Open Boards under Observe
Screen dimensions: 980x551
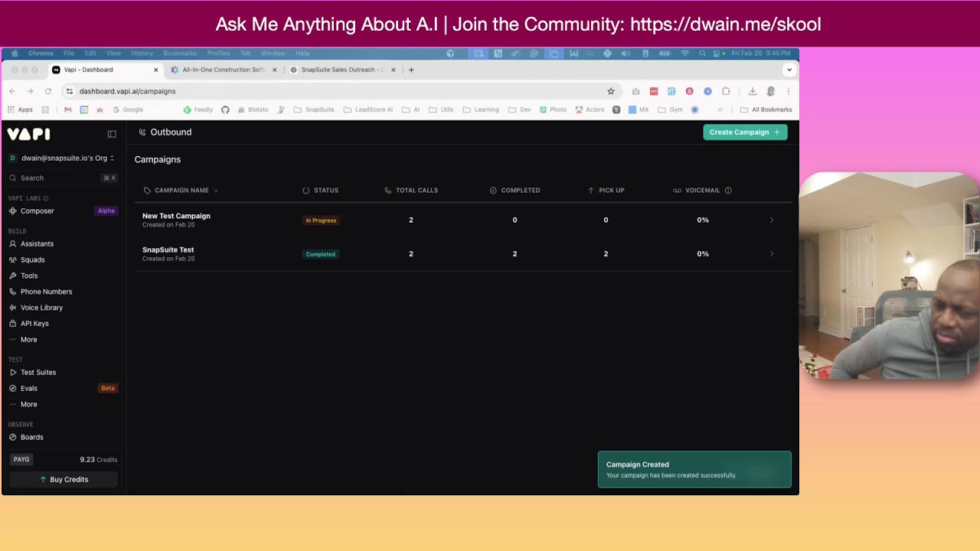[63, 437]
